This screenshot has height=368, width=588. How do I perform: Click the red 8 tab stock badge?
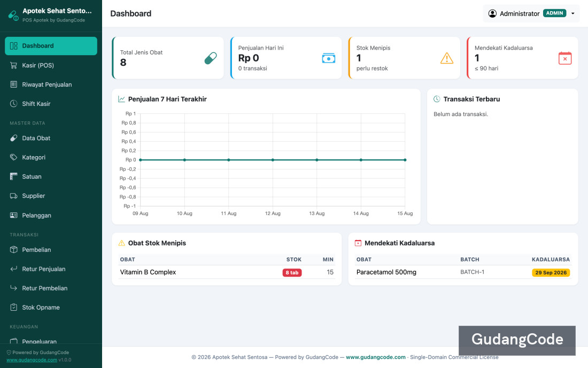[x=292, y=273]
